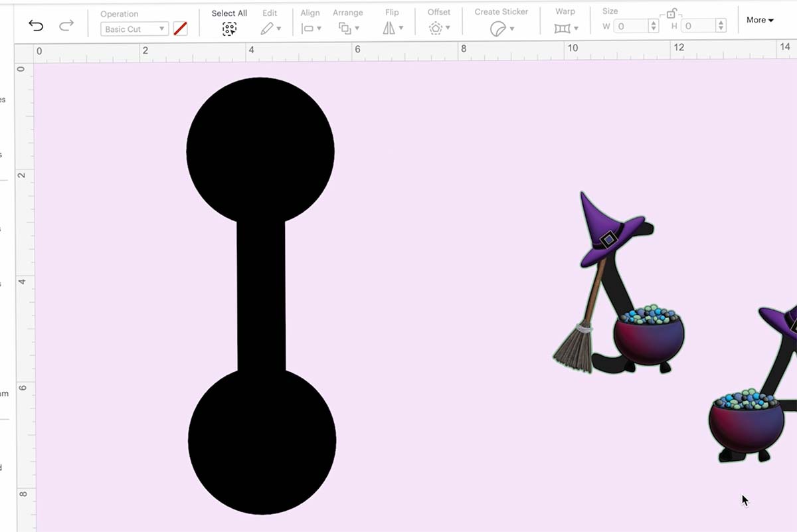Expand the Align dropdown arrow

pos(319,29)
